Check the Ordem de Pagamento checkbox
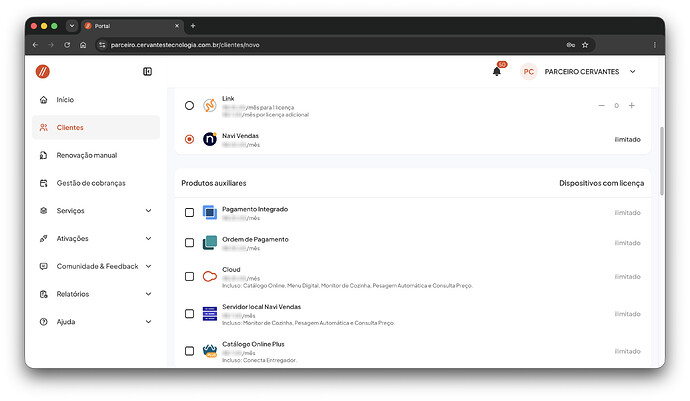 pyautogui.click(x=189, y=243)
